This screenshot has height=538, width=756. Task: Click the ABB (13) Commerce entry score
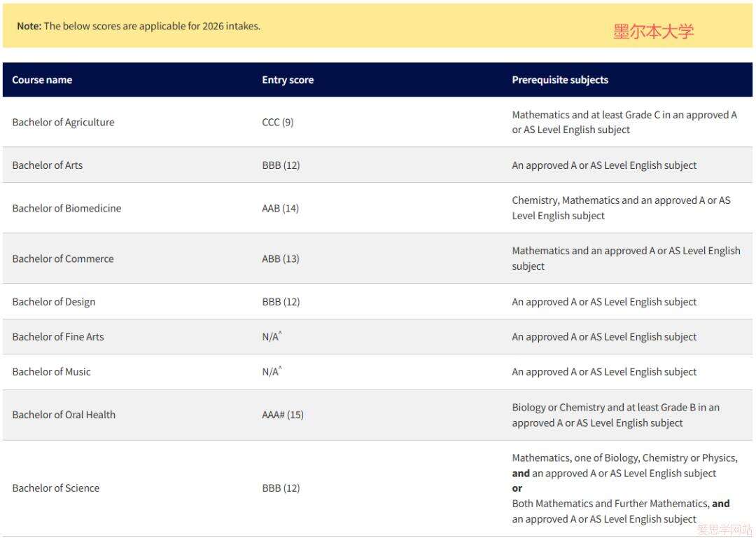coord(280,258)
